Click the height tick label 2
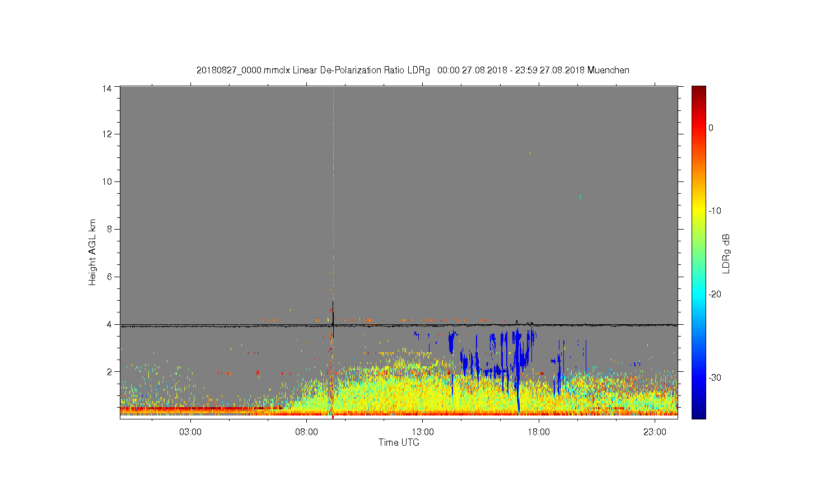The image size is (840, 504). (x=109, y=372)
